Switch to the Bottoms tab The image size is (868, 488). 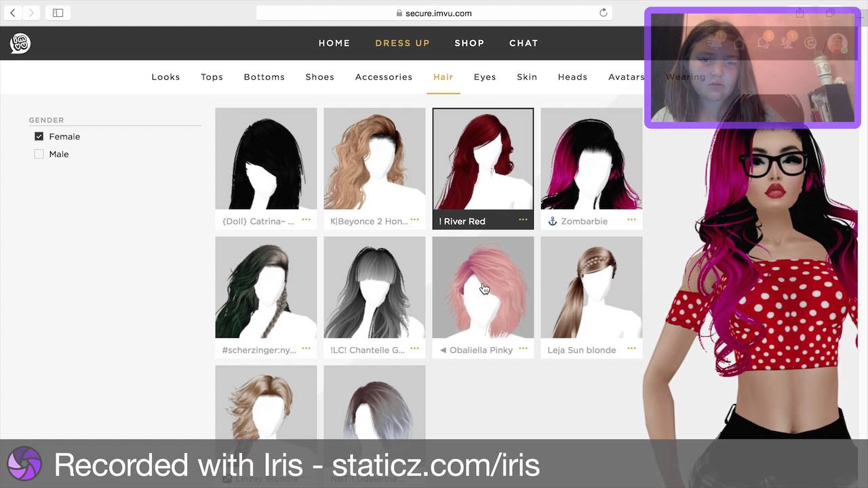pos(264,77)
